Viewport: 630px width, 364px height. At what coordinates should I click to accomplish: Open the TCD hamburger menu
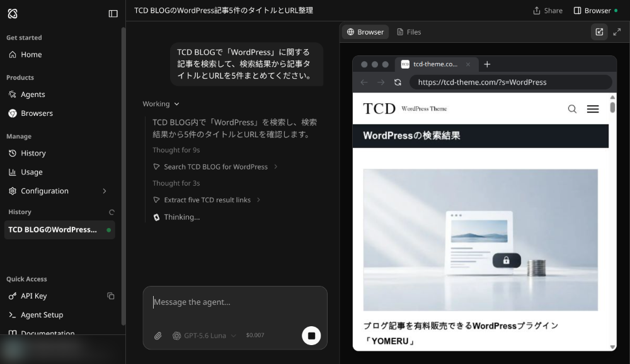(x=593, y=109)
